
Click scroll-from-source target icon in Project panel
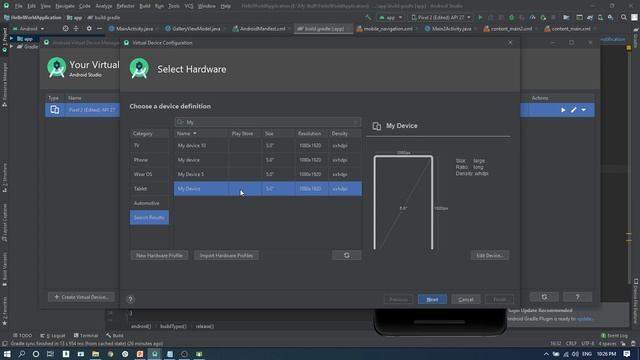pyautogui.click(x=65, y=29)
